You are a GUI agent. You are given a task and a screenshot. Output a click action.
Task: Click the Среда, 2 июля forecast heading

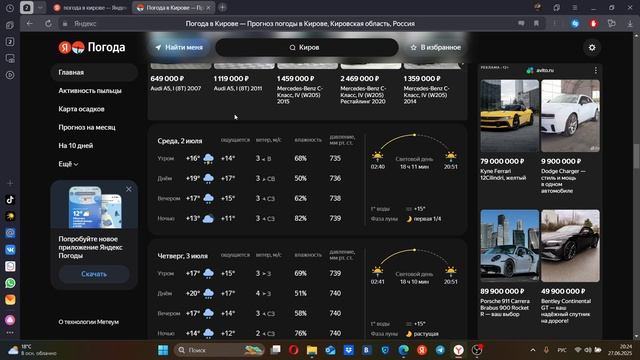(180, 141)
